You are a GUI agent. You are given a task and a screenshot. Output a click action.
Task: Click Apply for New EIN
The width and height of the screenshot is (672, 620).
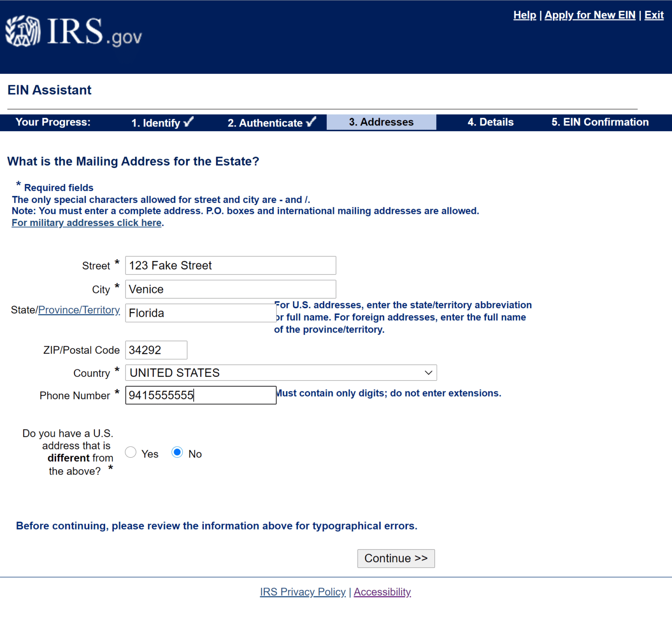pos(590,15)
